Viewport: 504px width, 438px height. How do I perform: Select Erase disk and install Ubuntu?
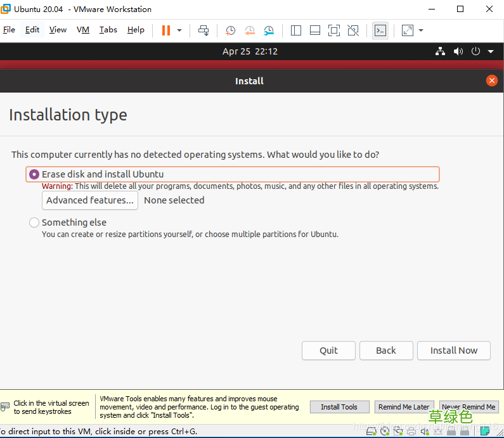233,174
